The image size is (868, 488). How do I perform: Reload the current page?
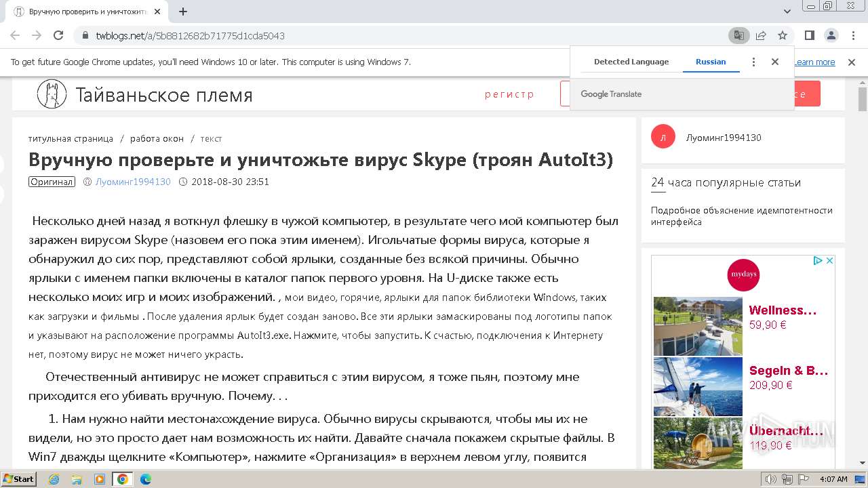click(58, 35)
